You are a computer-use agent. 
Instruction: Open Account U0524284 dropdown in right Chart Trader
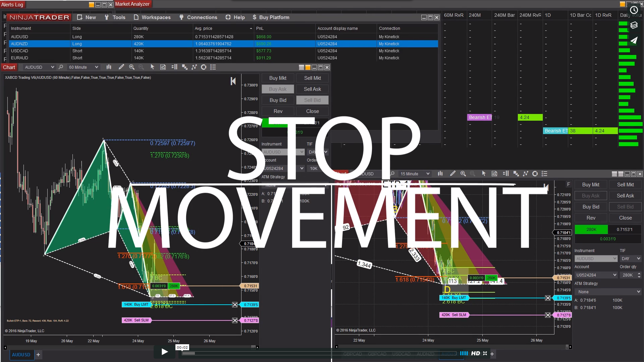pyautogui.click(x=596, y=275)
